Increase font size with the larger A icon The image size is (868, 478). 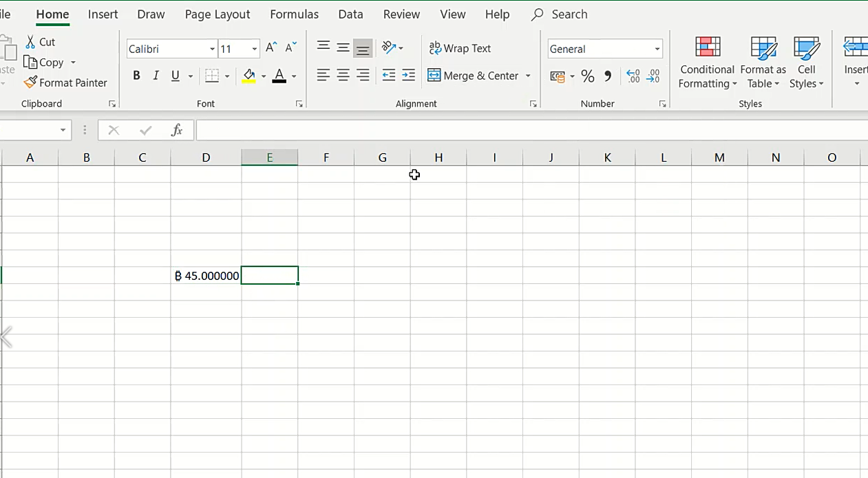tap(271, 47)
